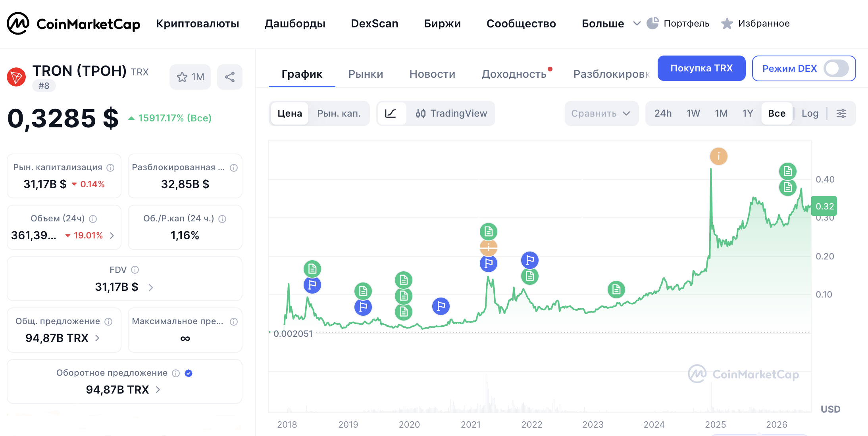Select the 1Y time range
This screenshot has height=436, width=868.
[x=748, y=113]
